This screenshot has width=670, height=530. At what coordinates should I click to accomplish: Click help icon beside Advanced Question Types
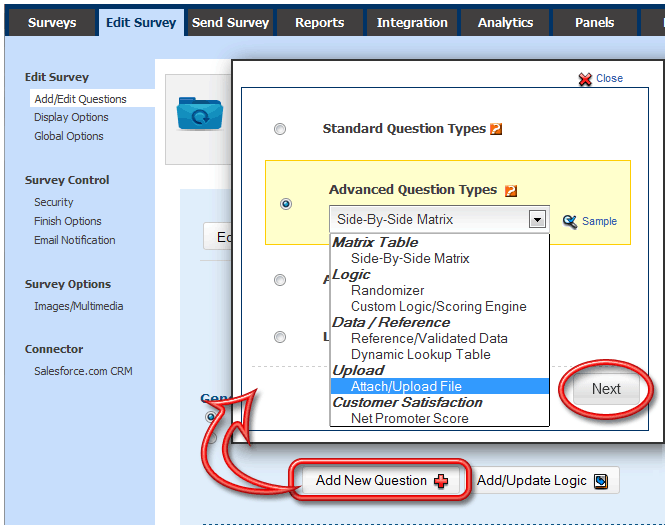(x=510, y=190)
